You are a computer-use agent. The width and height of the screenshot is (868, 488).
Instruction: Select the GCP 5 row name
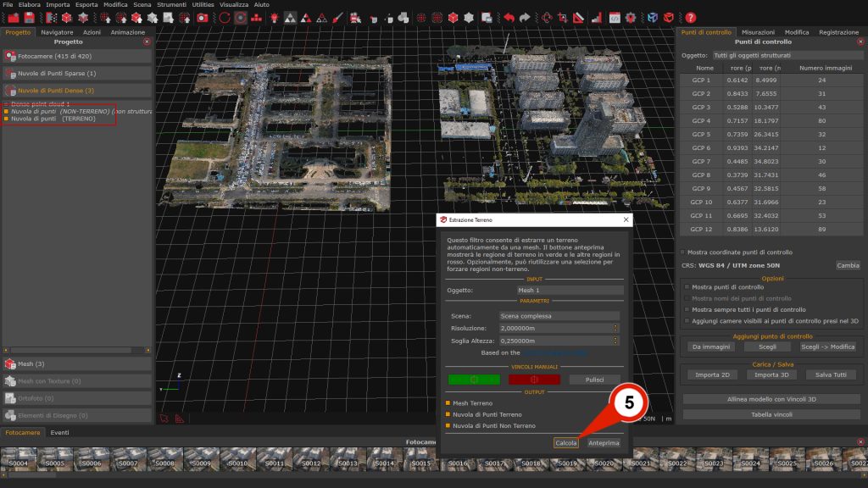[x=701, y=135]
